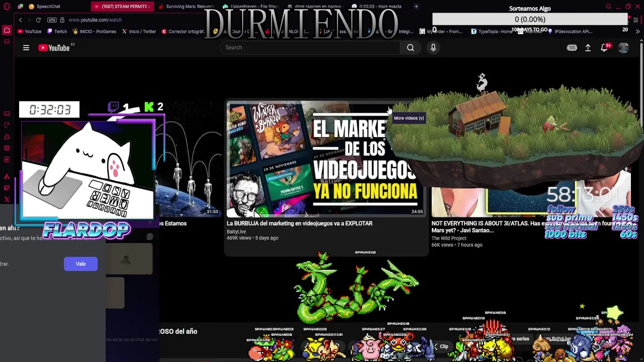Play La BURBUJA del marketing video thumbnail
The image size is (644, 362).
click(325, 158)
